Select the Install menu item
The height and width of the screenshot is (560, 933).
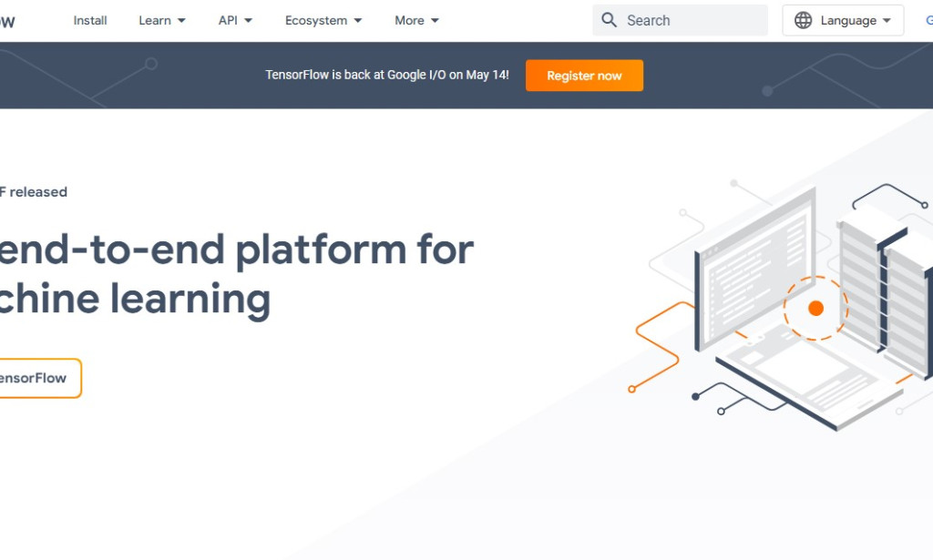(89, 20)
